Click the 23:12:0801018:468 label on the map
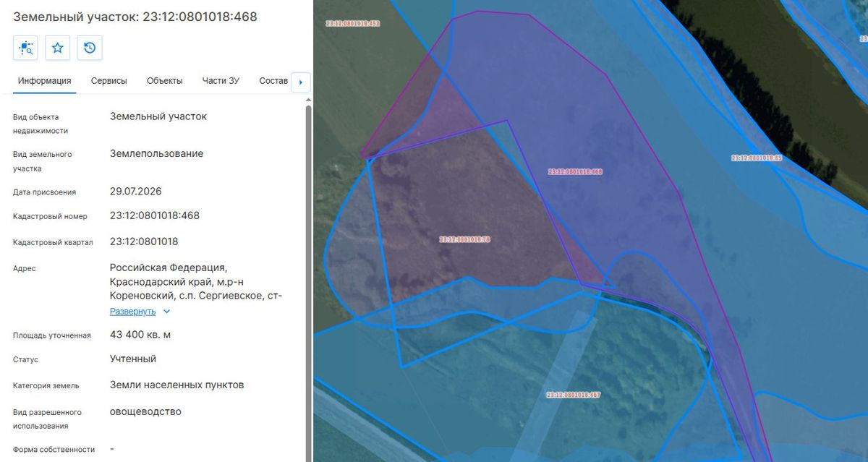 [x=575, y=172]
